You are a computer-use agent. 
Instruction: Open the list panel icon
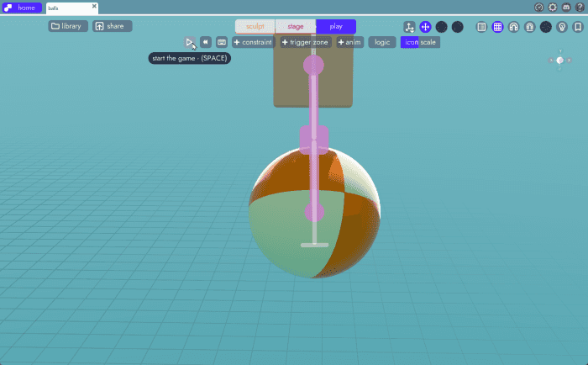point(481,27)
